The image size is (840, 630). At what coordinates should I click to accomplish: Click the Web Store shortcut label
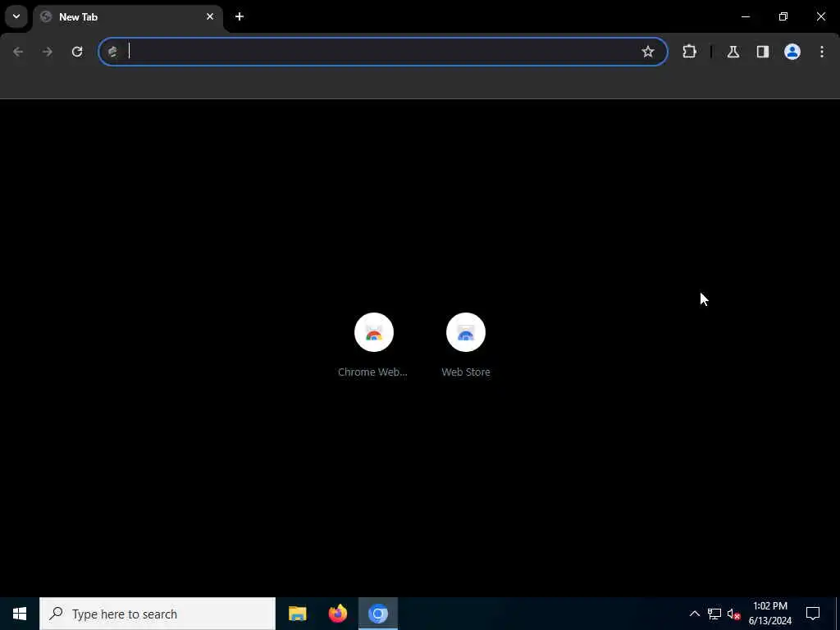[x=466, y=372]
